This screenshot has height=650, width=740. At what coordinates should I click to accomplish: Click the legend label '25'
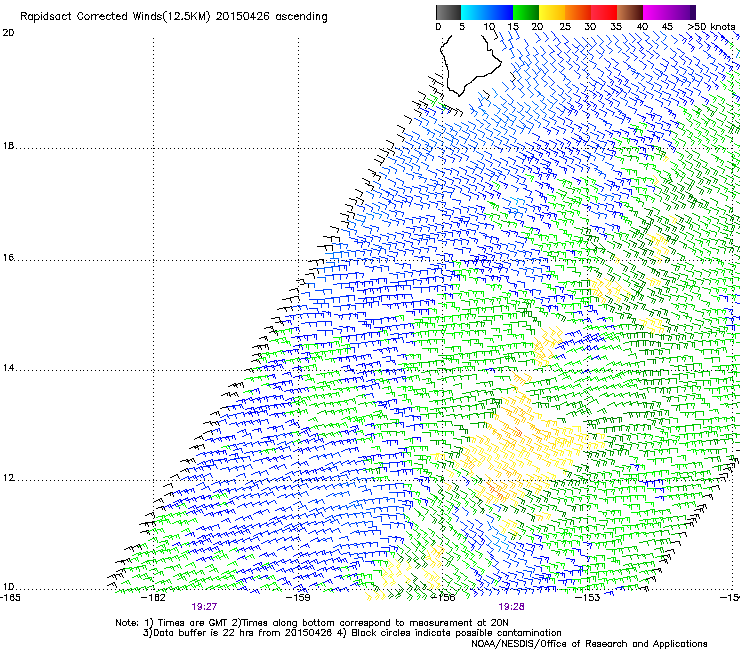(x=565, y=27)
